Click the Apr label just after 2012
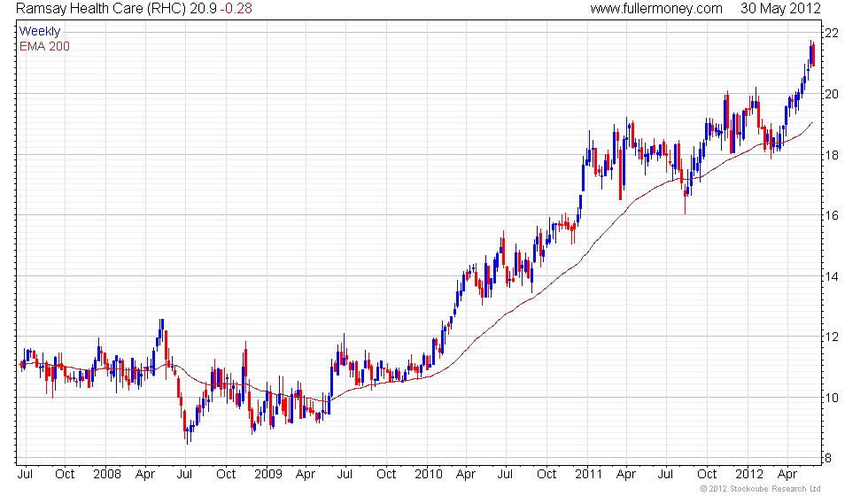 point(787,475)
